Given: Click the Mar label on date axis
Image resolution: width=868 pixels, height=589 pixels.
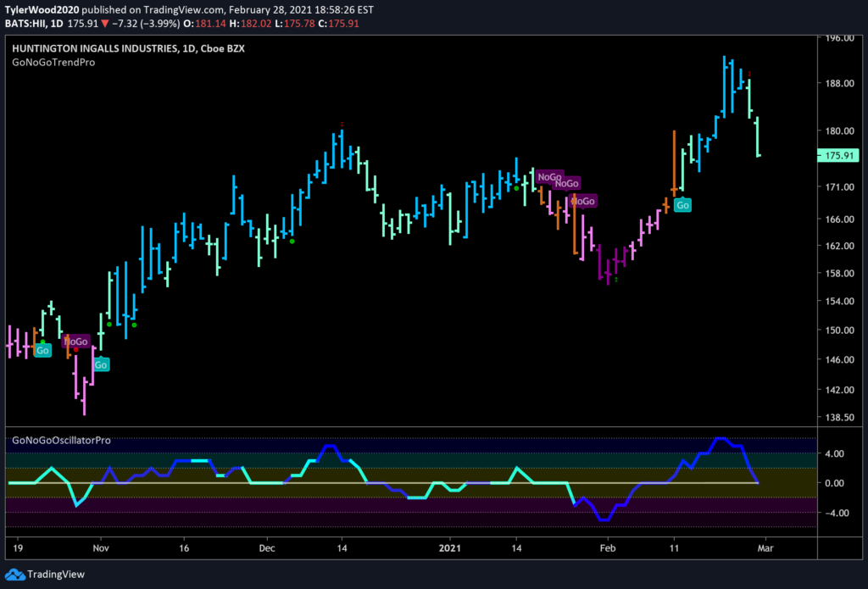Looking at the screenshot, I should pyautogui.click(x=765, y=548).
